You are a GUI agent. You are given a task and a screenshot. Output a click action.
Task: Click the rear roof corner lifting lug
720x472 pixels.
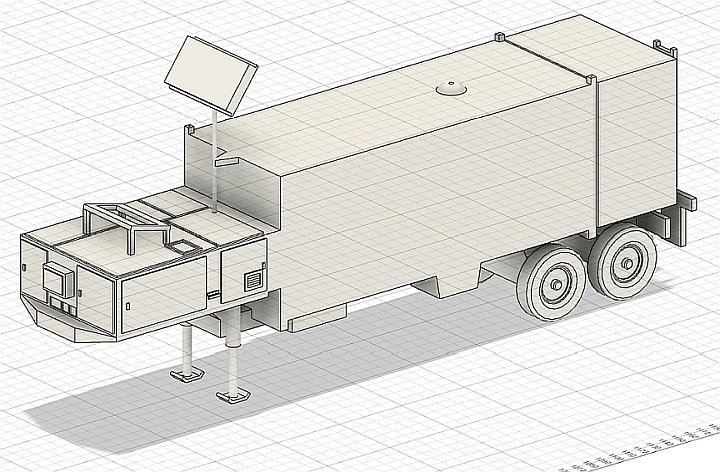tap(665, 48)
